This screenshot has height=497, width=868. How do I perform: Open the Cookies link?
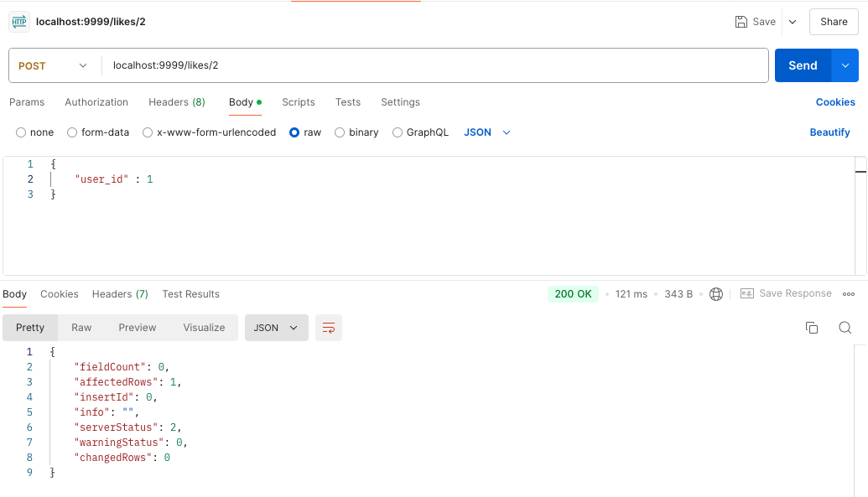(x=835, y=102)
